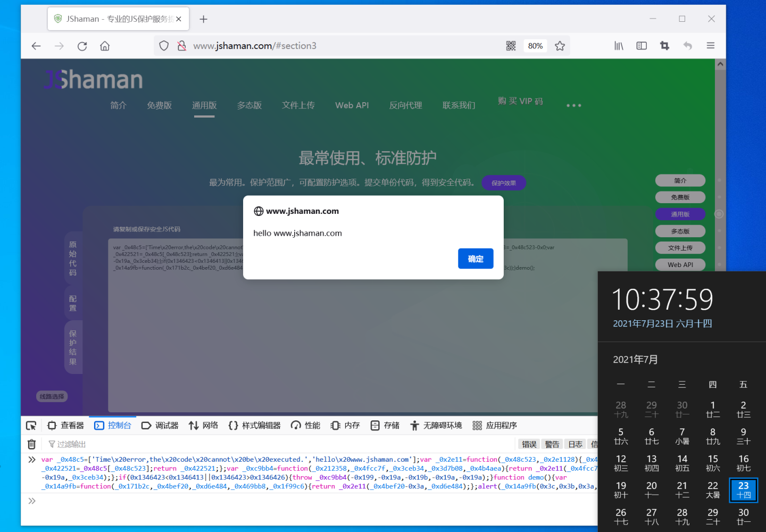
Task: Go back to the previous page
Action: tap(36, 46)
